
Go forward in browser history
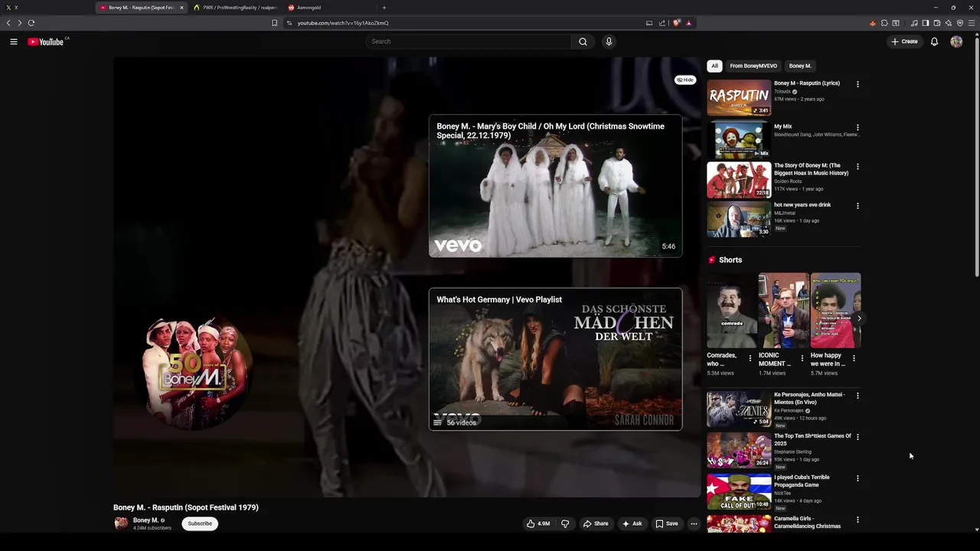point(20,23)
